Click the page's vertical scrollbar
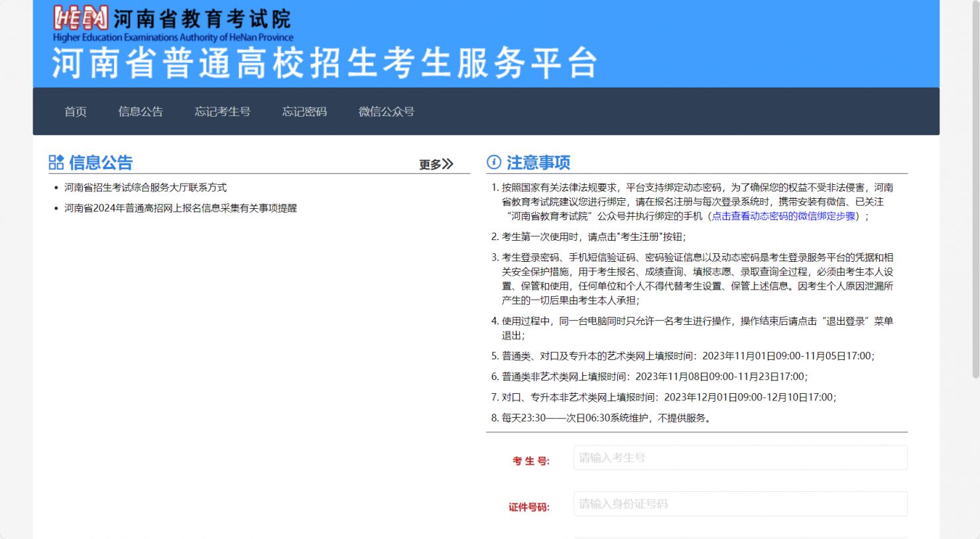 (975, 199)
